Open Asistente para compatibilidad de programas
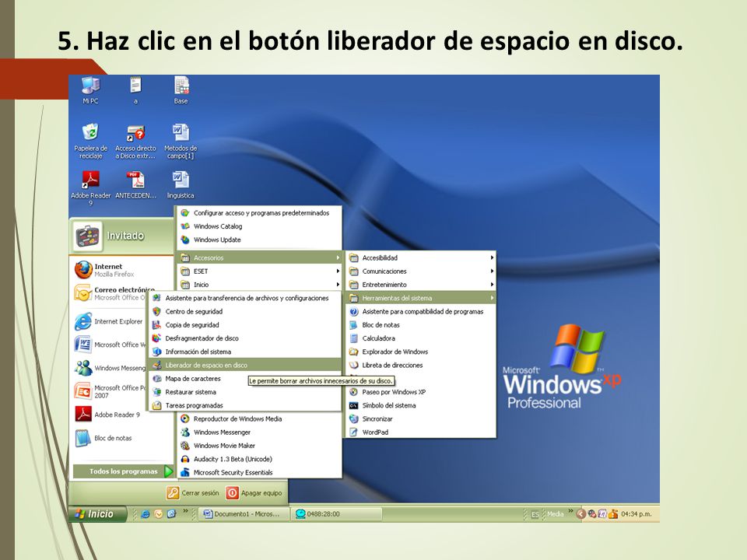 (421, 311)
